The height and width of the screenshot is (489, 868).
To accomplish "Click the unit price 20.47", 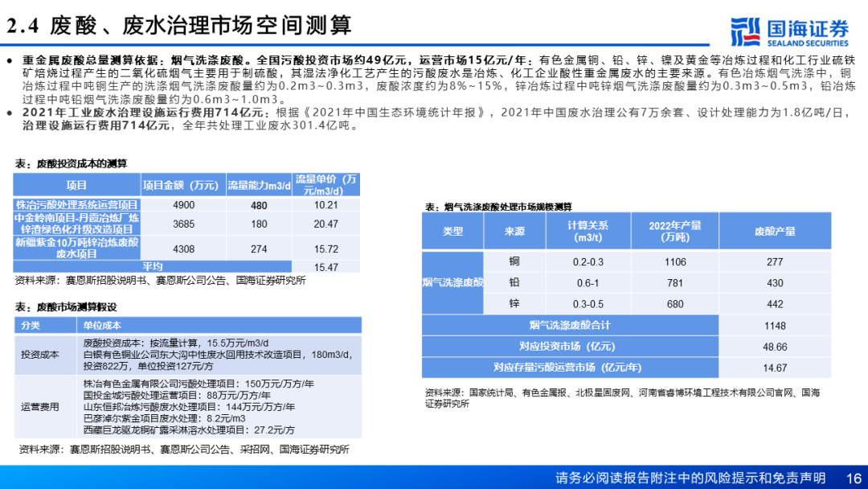I will pyautogui.click(x=325, y=224).
